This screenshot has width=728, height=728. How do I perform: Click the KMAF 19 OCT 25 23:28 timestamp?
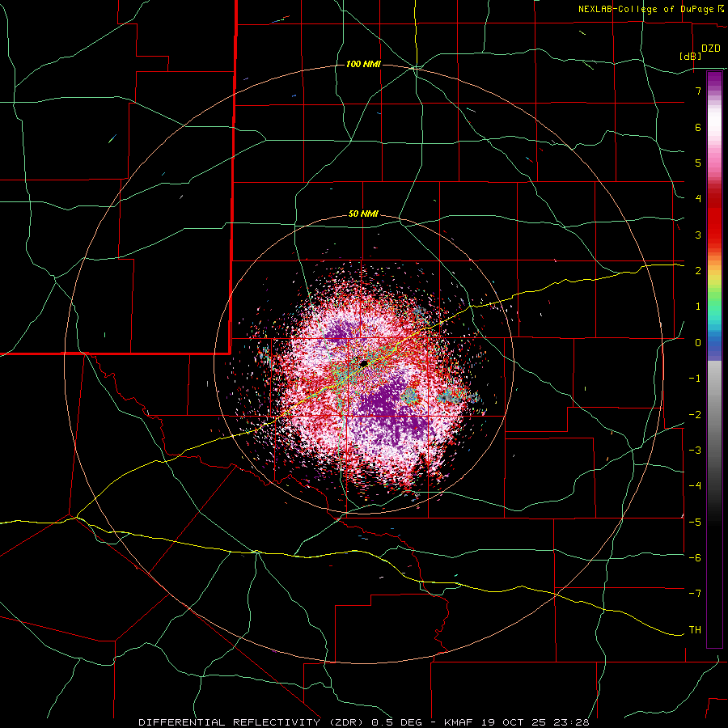[517, 722]
